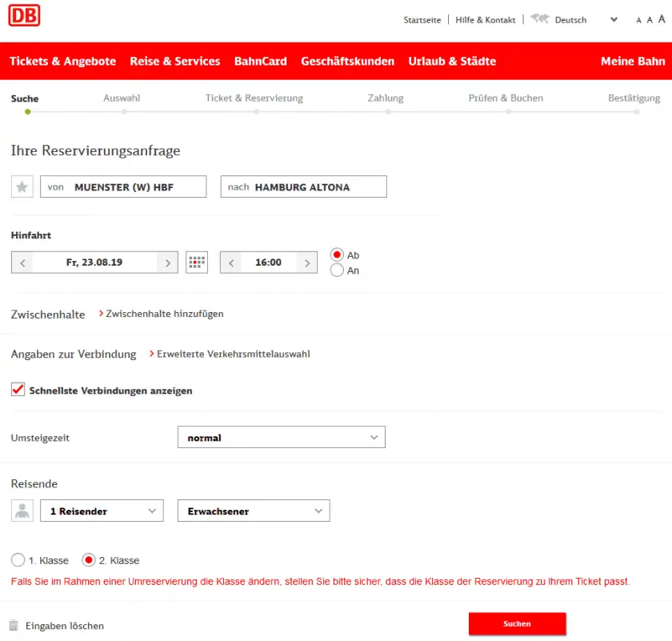The image size is (672, 641).
Task: Click Zwischenhalte hinzufügen link
Action: 164,314
